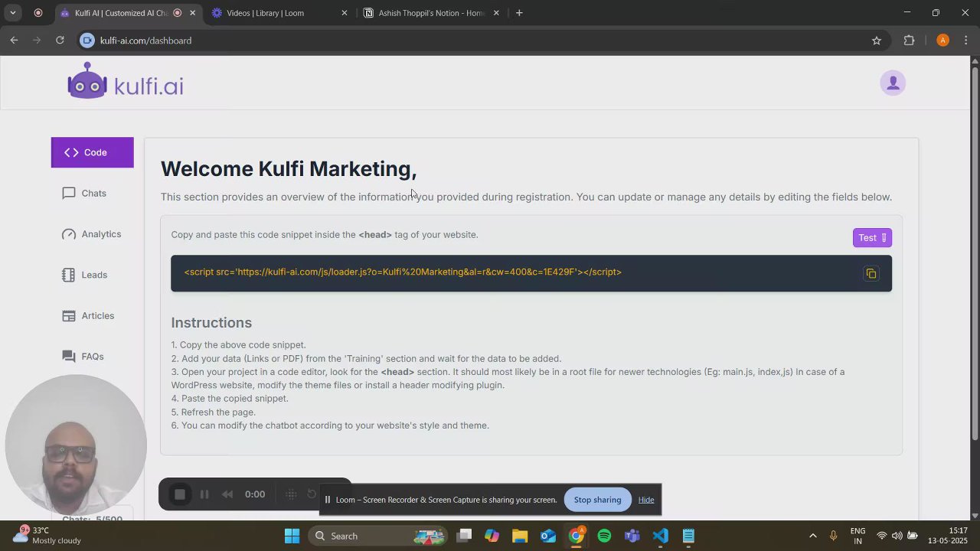Open Windows Start menu
The height and width of the screenshot is (551, 980).
[292, 536]
